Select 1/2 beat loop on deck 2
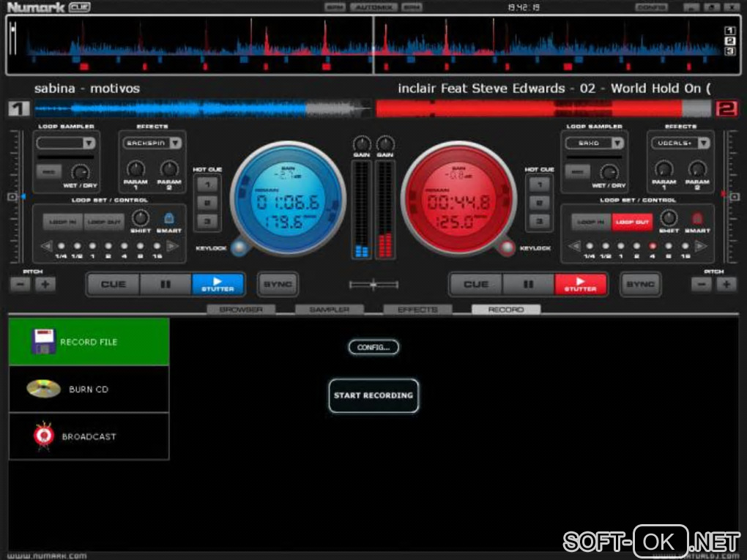Viewport: 747px width, 560px height. (606, 246)
